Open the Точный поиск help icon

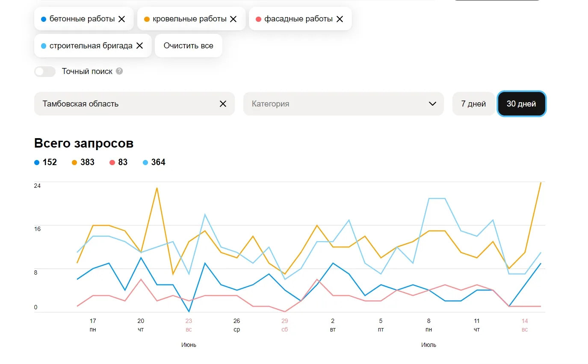tap(119, 71)
